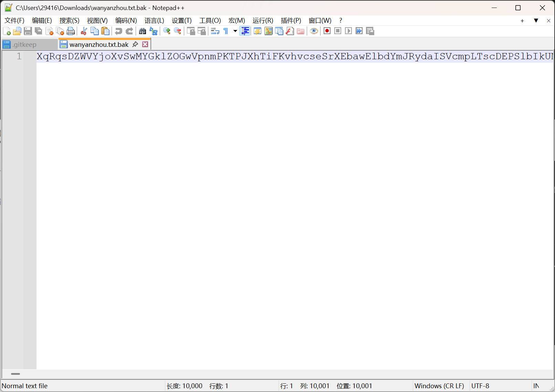Open the tab list dropdown triangle
555x392 pixels.
click(x=536, y=21)
